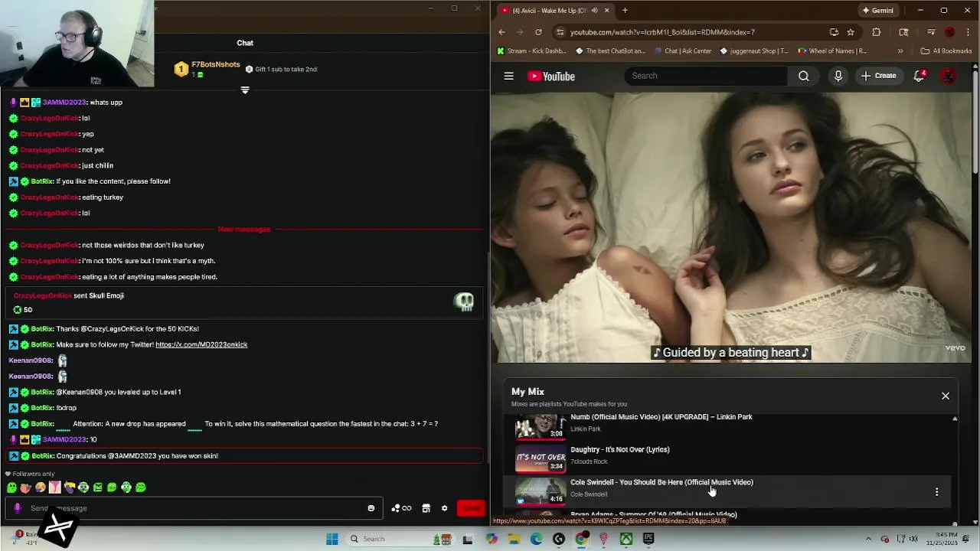This screenshot has width=980, height=551.
Task: Open the YouTube account avatar menu
Action: click(x=949, y=76)
